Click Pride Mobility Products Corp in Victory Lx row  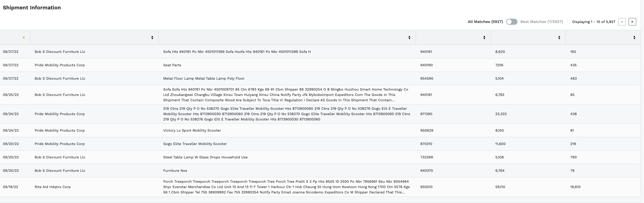[x=59, y=130]
